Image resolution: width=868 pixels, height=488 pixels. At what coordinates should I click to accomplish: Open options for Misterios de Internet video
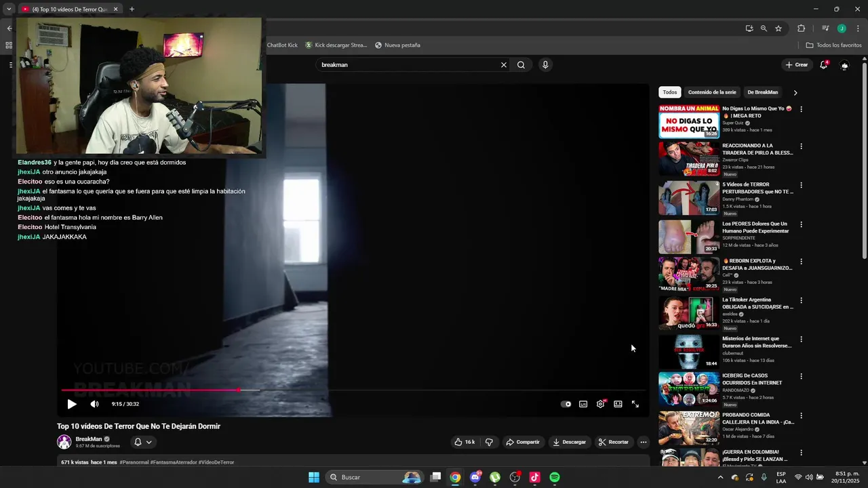click(801, 339)
